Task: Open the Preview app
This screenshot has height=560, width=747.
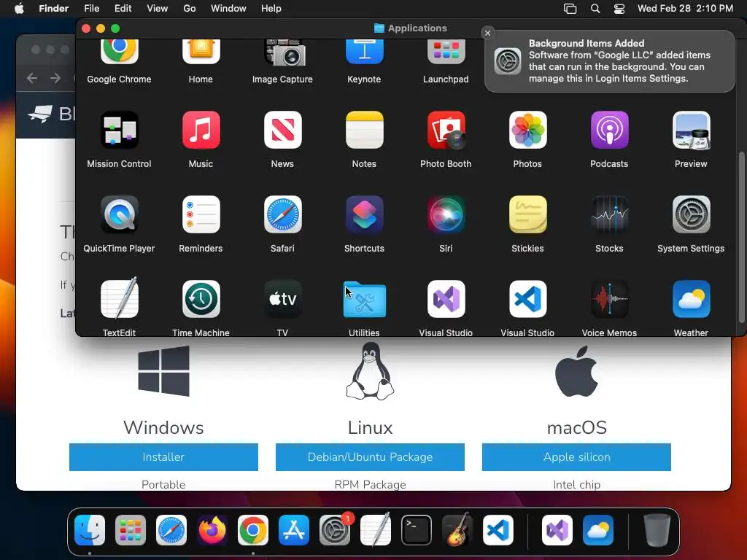Action: click(x=691, y=130)
